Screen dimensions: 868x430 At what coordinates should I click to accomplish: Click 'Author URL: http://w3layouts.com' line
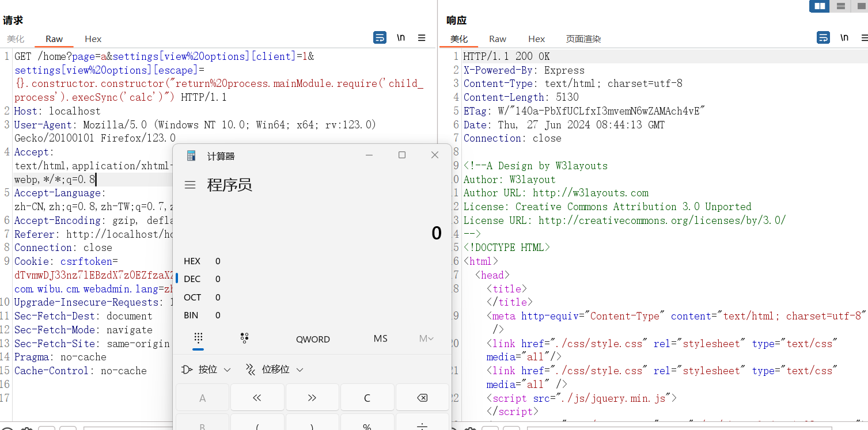(556, 193)
